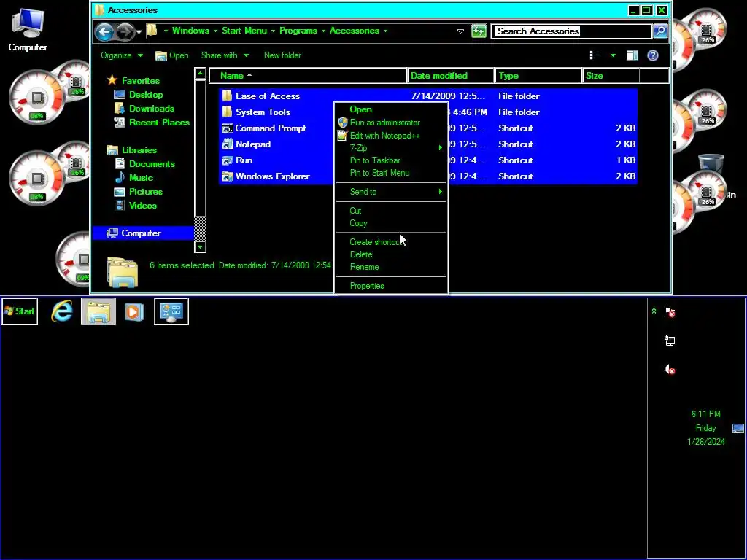
Task: Click navigation pane scroll down arrow
Action: [x=200, y=246]
